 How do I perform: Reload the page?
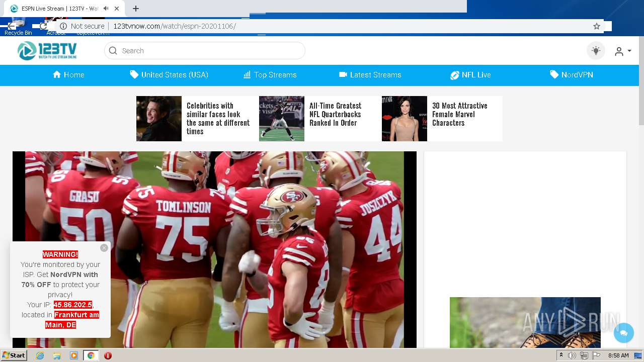(43, 26)
